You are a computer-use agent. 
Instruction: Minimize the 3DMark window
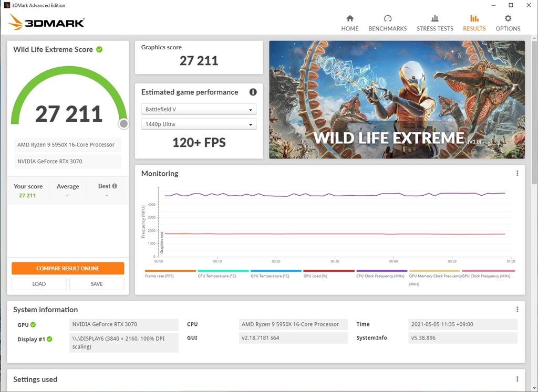point(493,5)
